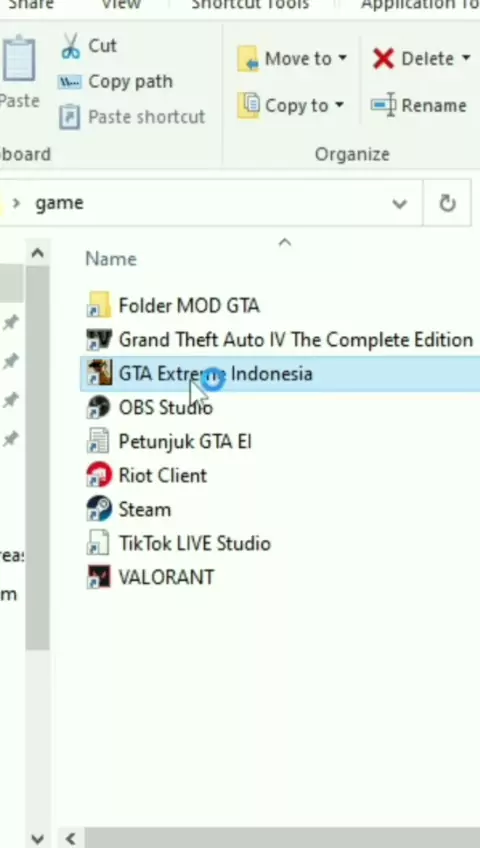The height and width of the screenshot is (848, 480).
Task: Open the Shortcut Tools tab
Action: point(250,5)
